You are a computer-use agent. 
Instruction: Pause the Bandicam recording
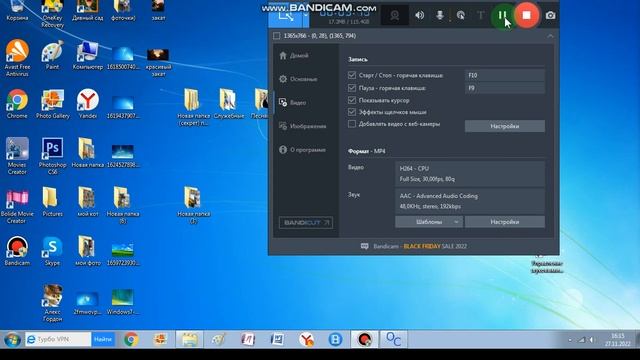502,16
